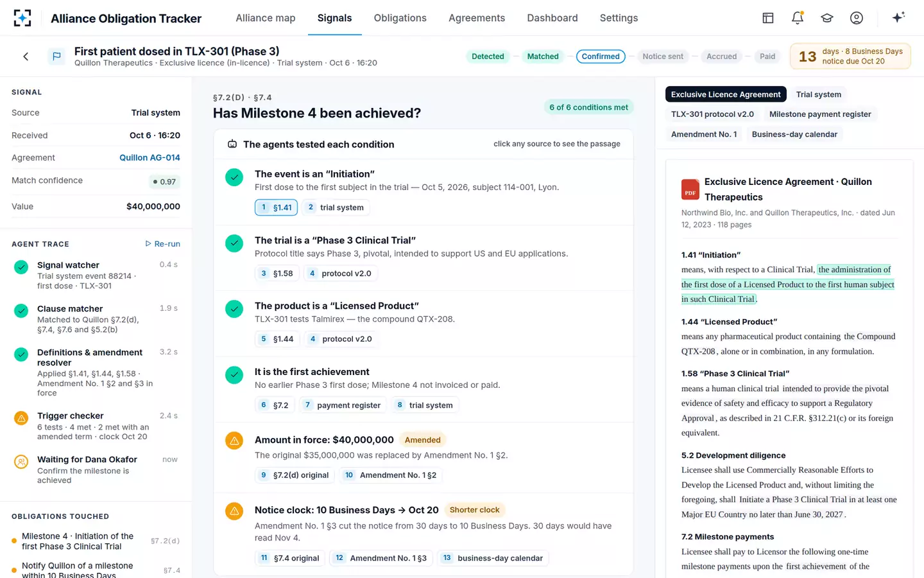Click the Notice clock warning triangle icon
The width and height of the screenshot is (924, 578).
[x=234, y=511]
